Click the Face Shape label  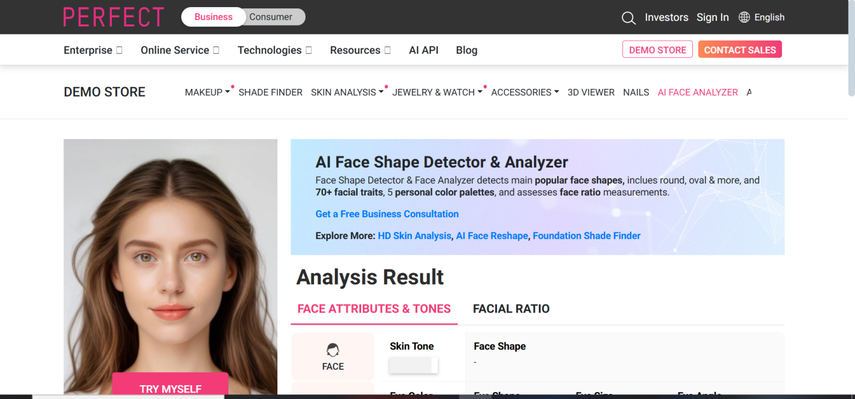click(x=499, y=346)
